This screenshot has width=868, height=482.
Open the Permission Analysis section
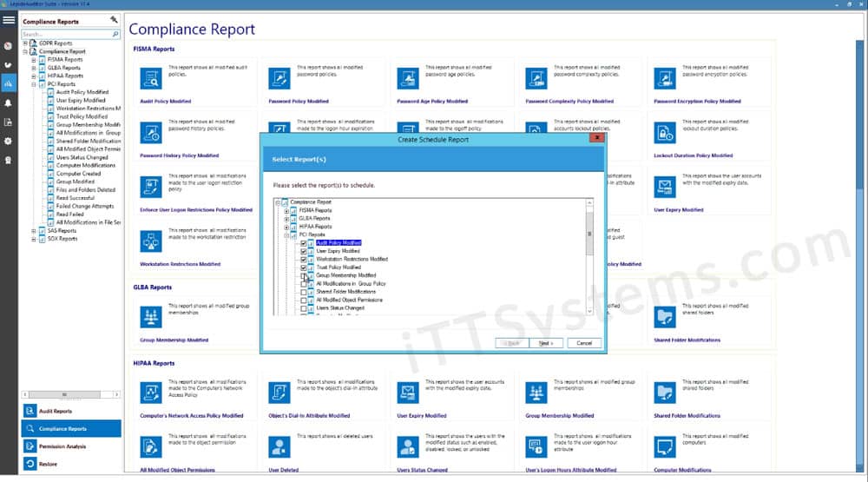pyautogui.click(x=71, y=446)
